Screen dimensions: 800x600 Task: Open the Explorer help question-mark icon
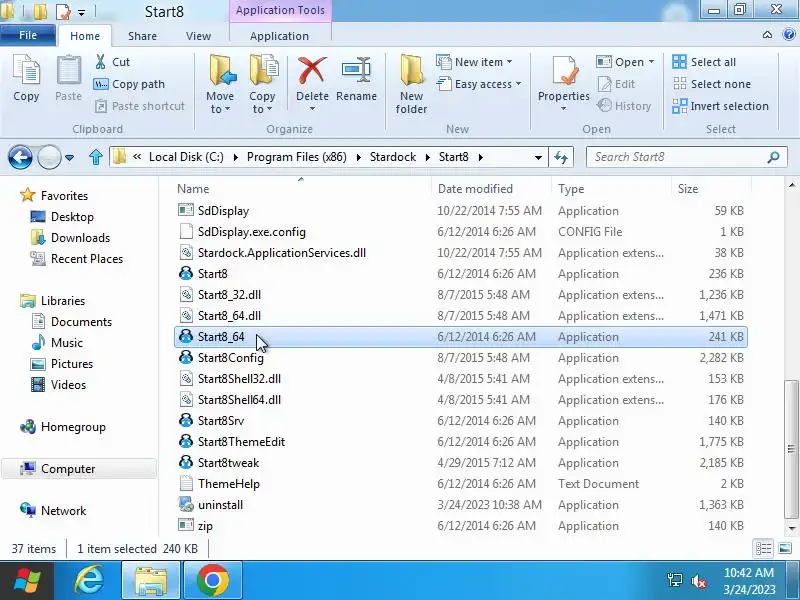(789, 35)
